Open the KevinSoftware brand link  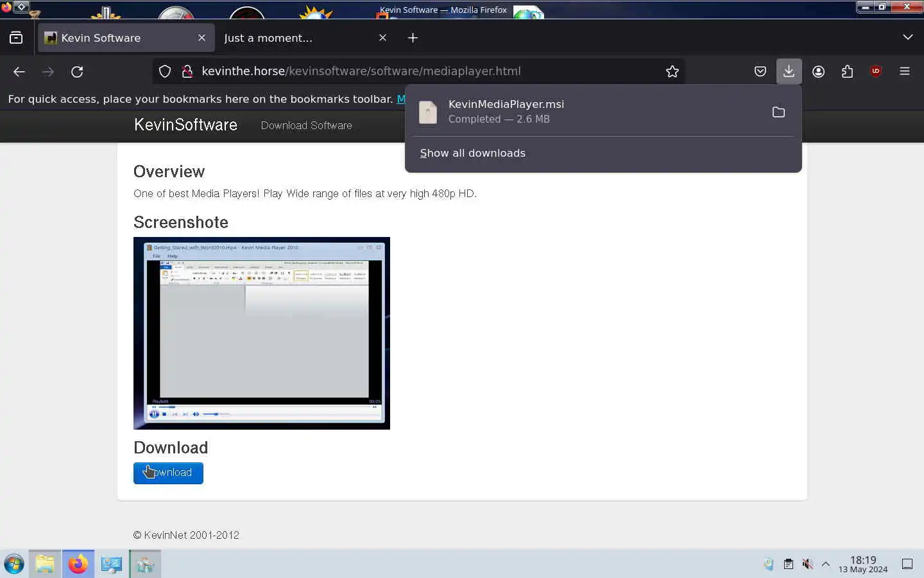185,125
